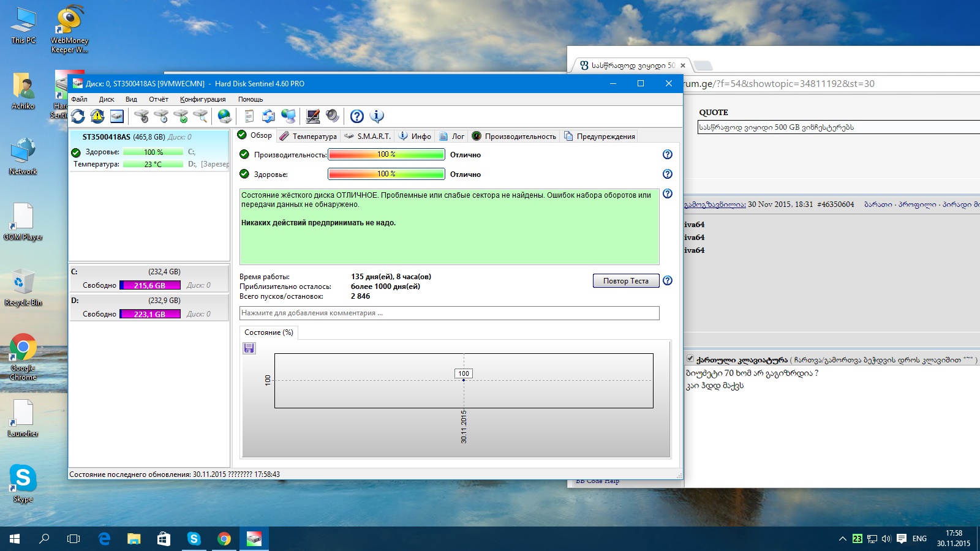Click the info bubble about toolbar icon
The height and width of the screenshot is (551, 980).
tap(377, 116)
